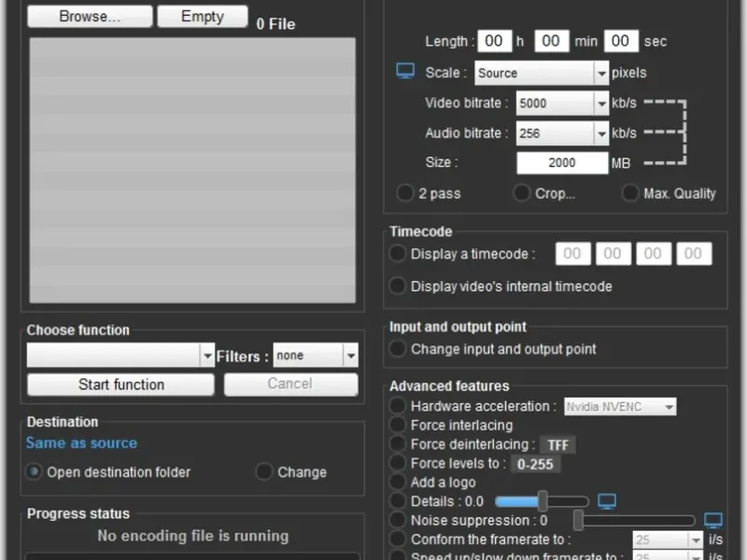This screenshot has width=747, height=560.
Task: Enable the 2 pass option
Action: click(405, 193)
